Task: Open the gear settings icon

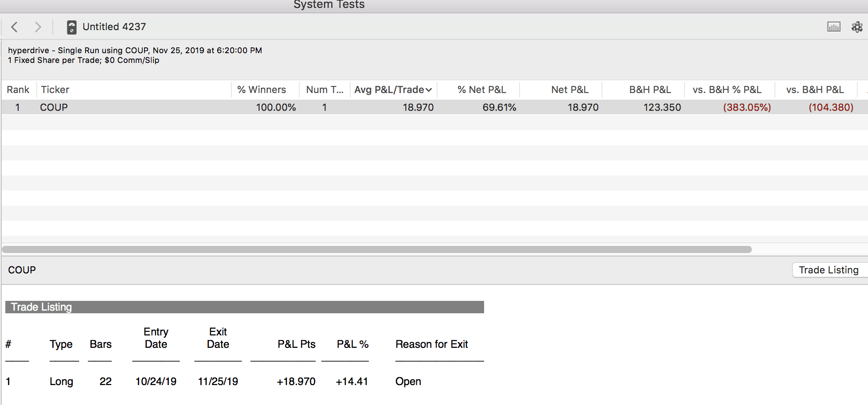Action: click(x=857, y=27)
